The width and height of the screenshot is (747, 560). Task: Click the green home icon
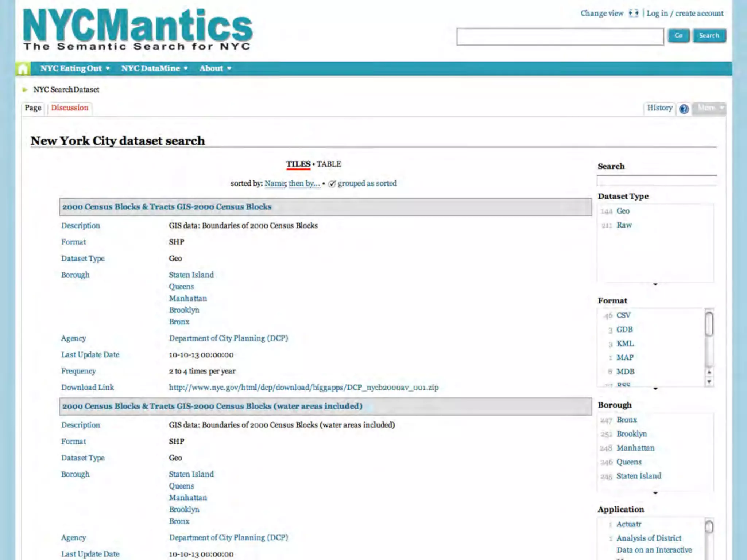coord(23,69)
